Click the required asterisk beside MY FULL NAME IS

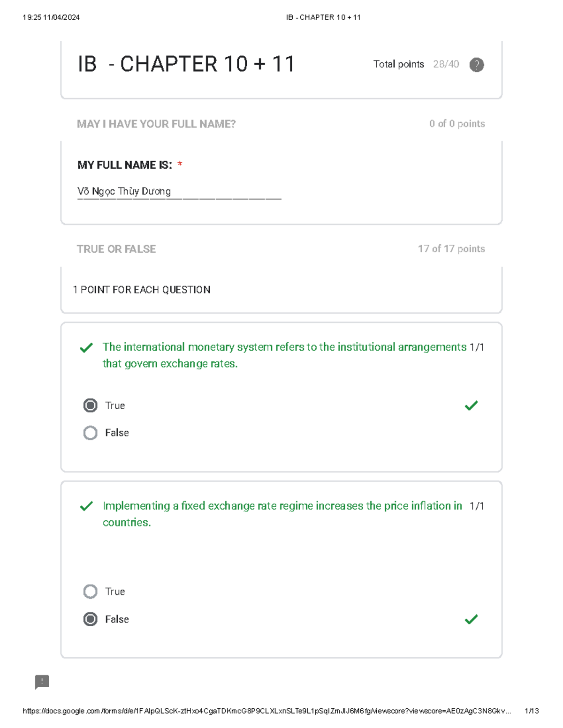[x=180, y=165]
